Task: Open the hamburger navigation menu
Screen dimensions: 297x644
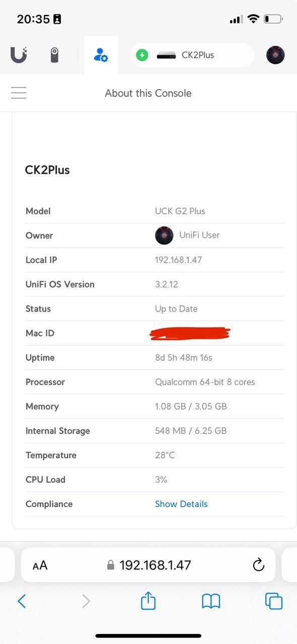Action: tap(19, 93)
